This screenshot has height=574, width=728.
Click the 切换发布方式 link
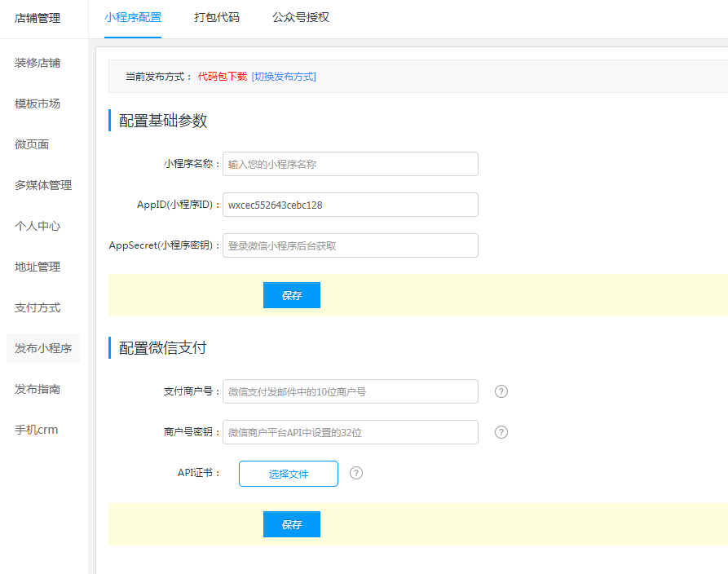pos(284,77)
